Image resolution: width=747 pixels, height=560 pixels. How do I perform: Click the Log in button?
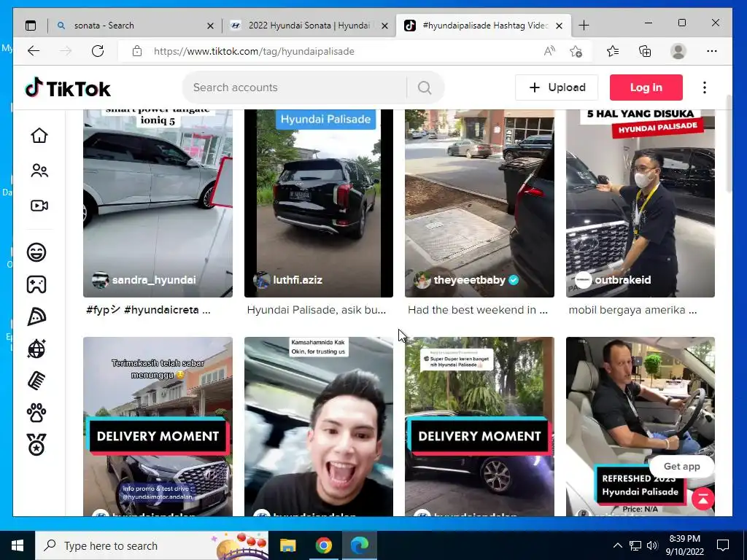point(646,87)
